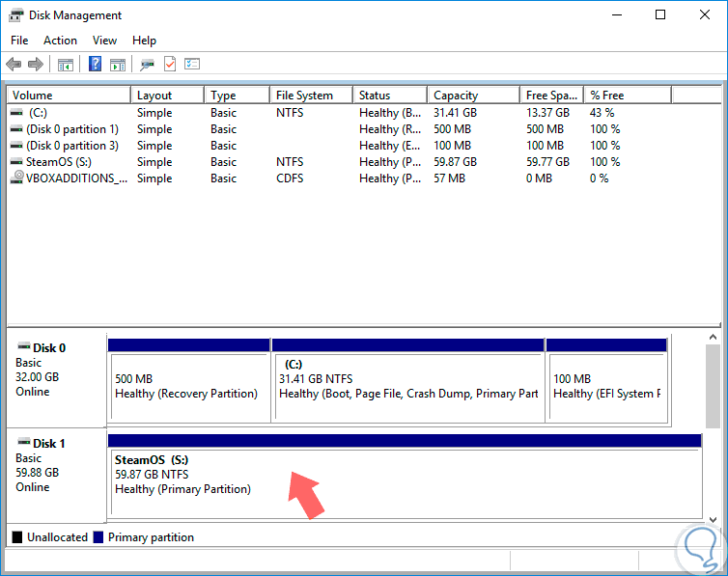Open the View menu

pos(104,41)
